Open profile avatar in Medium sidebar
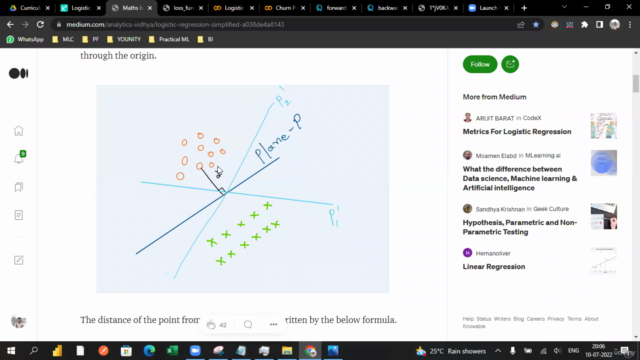The width and height of the screenshot is (640, 360). (x=19, y=321)
